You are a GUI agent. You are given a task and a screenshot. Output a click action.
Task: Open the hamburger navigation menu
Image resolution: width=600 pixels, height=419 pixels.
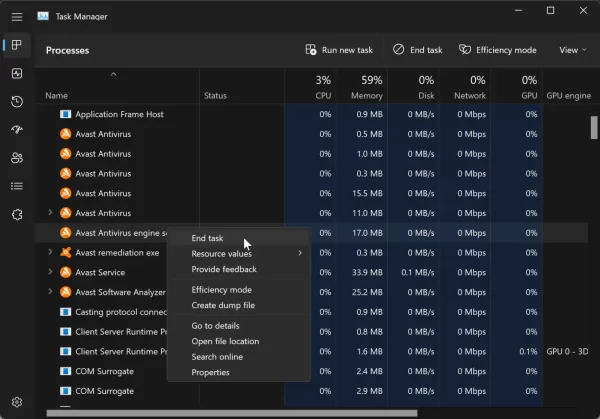(17, 17)
